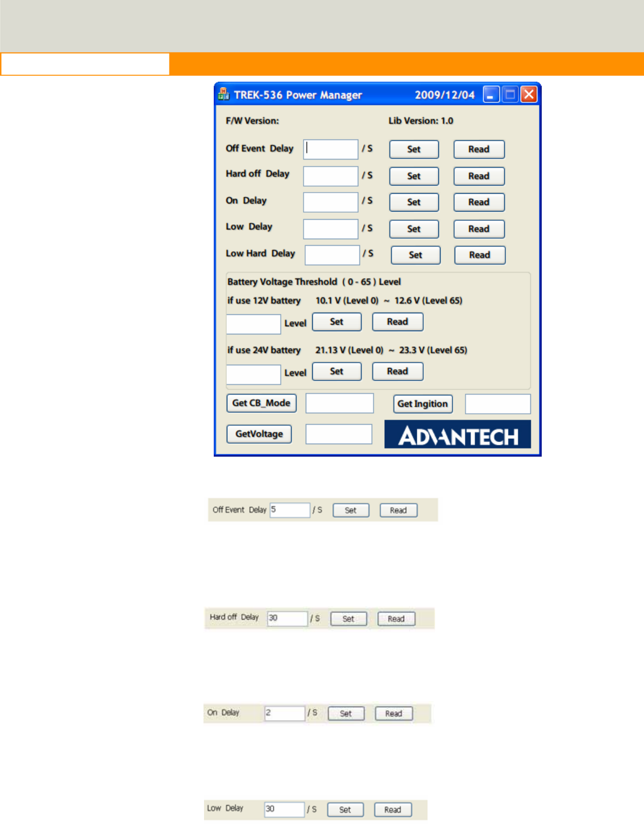The height and width of the screenshot is (824, 644).
Task: Focus the Hard off Delay input field
Action: click(x=331, y=176)
